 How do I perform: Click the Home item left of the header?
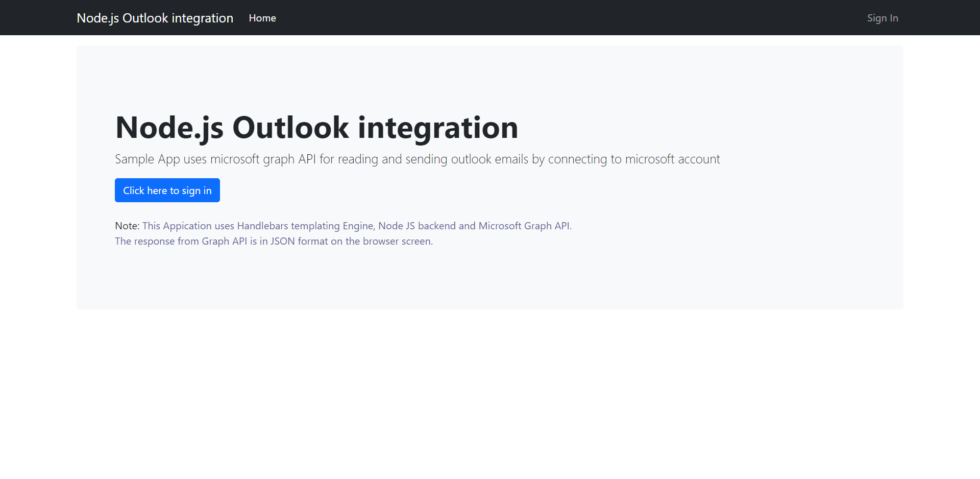pyautogui.click(x=262, y=18)
